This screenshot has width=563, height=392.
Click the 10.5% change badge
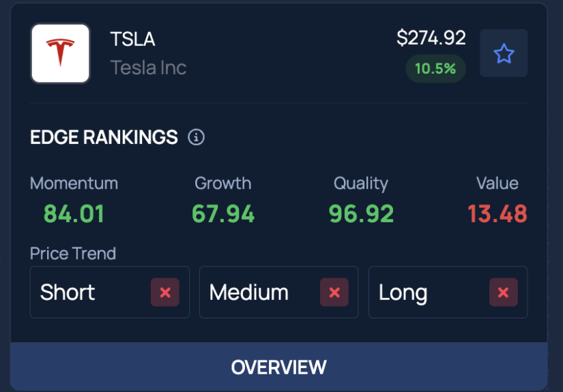click(435, 68)
